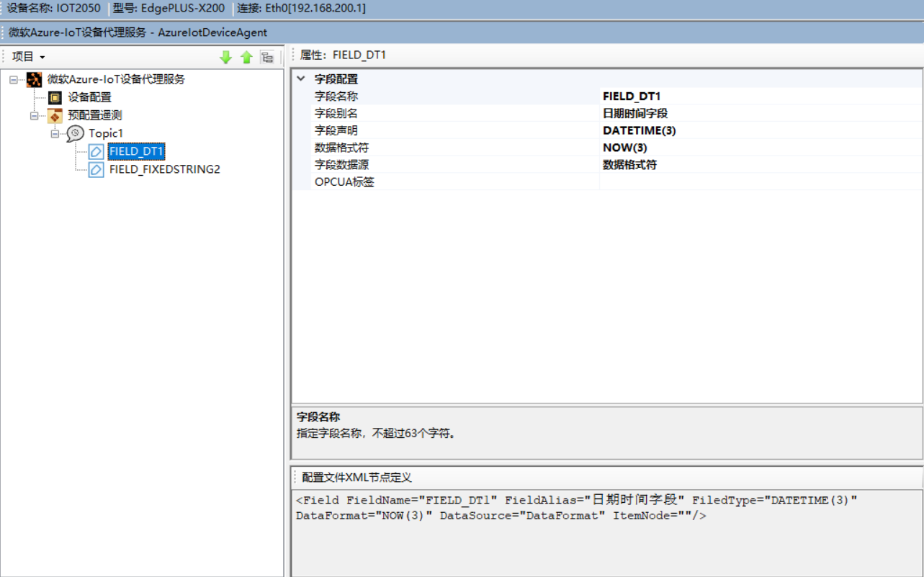
Task: Collapse the 字段配置 property category
Action: point(301,79)
